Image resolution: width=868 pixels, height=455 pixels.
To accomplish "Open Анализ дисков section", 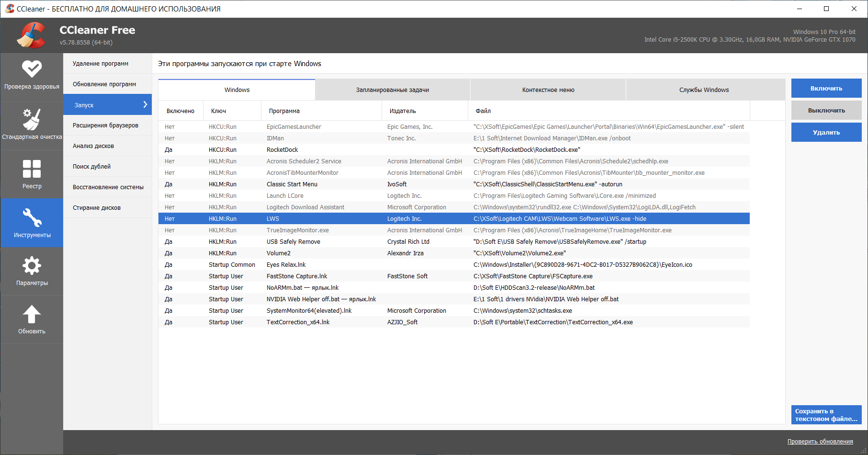I will (x=107, y=146).
